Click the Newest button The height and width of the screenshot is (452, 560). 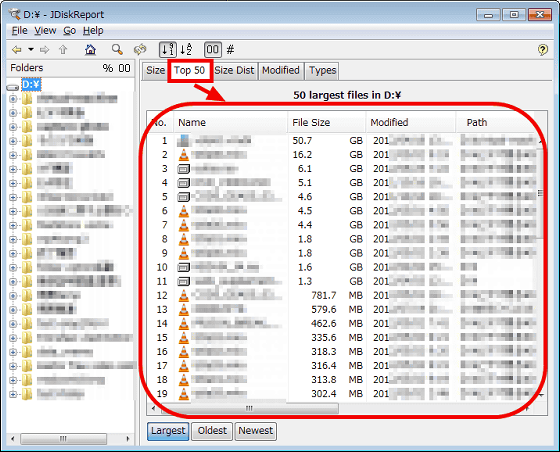coord(256,431)
